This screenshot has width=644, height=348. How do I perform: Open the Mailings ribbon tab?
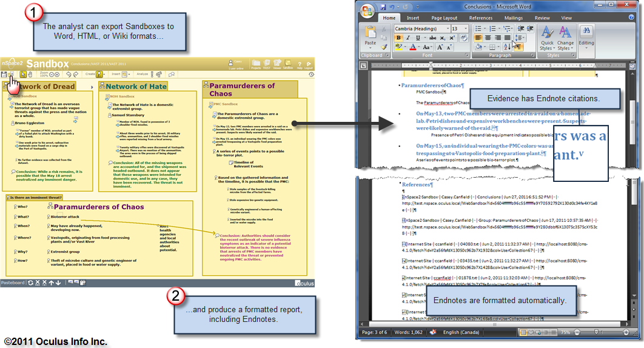pos(514,18)
